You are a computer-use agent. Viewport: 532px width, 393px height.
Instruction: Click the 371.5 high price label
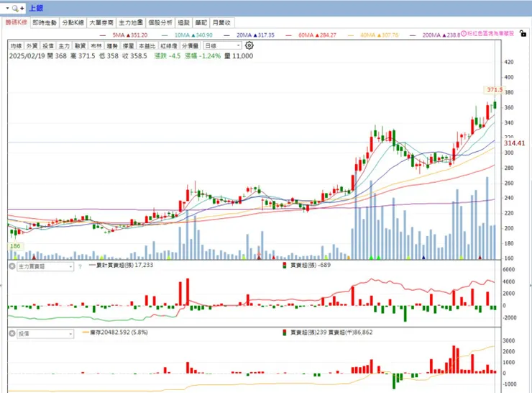pyautogui.click(x=494, y=90)
